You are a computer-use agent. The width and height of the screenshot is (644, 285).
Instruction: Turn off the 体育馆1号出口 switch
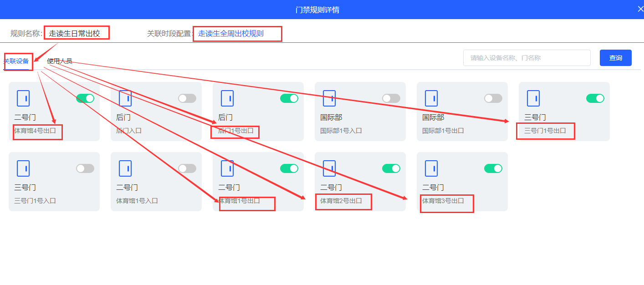tap(289, 168)
